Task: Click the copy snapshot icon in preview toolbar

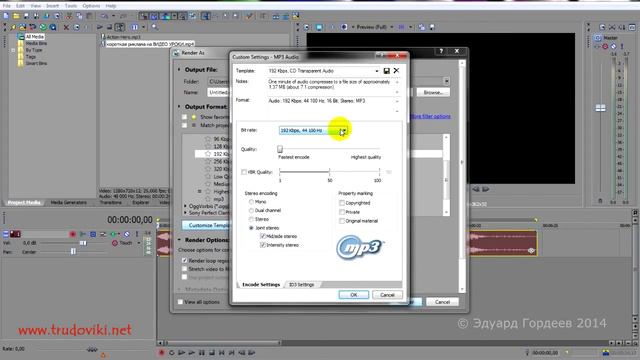Action: (x=422, y=27)
